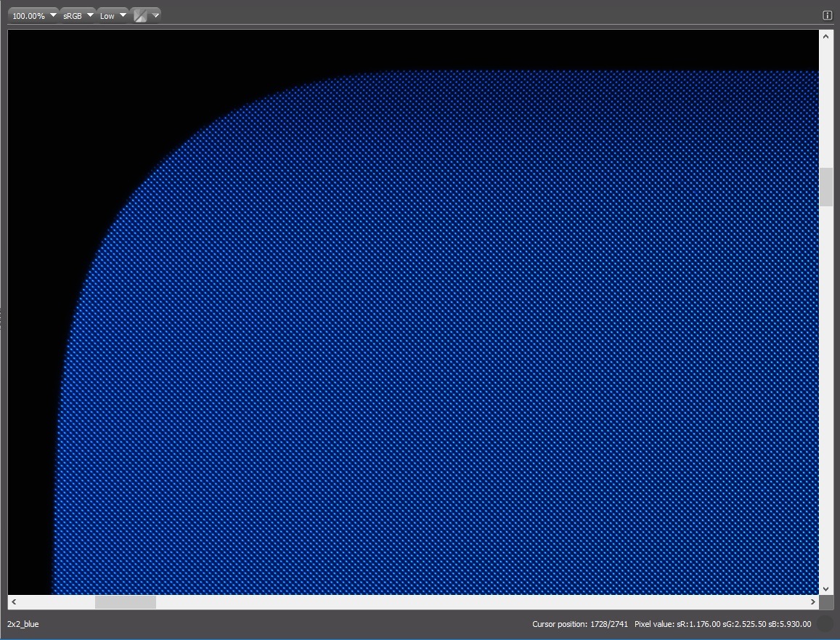Click the horizontal scrollbar left arrow
Image resolution: width=840 pixels, height=640 pixels.
14,602
